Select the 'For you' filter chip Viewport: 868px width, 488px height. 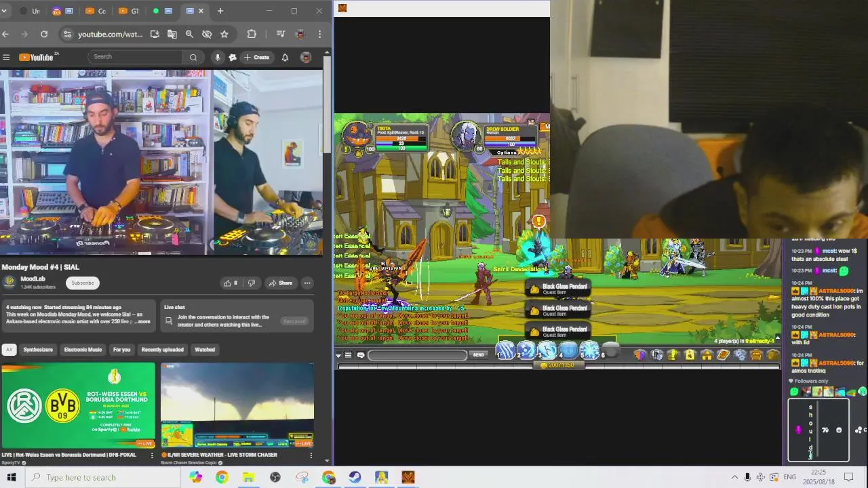tap(121, 350)
